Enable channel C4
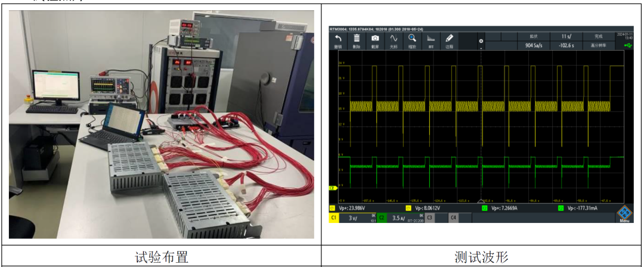This screenshot has height=267, width=644. [x=453, y=218]
